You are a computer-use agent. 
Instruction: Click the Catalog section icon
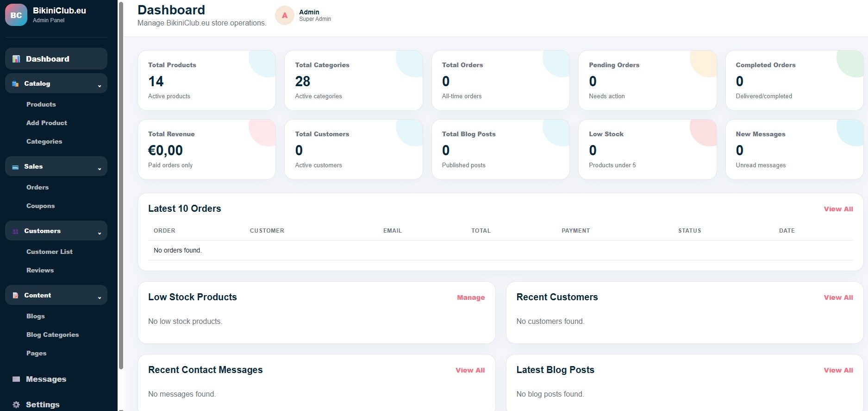click(x=15, y=84)
